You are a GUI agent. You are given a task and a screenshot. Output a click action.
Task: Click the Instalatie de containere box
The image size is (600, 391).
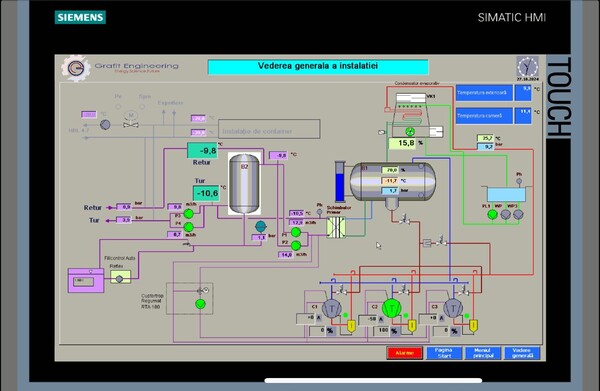pos(269,129)
